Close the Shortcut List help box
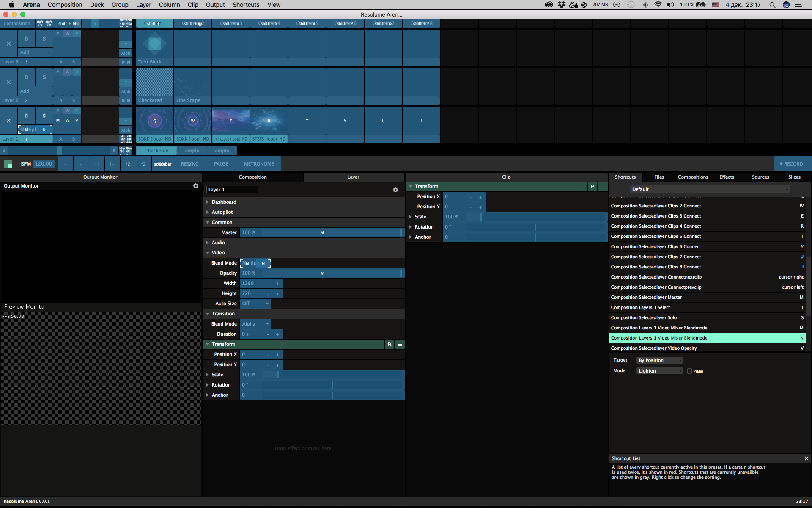The width and height of the screenshot is (812, 508). pyautogui.click(x=806, y=458)
